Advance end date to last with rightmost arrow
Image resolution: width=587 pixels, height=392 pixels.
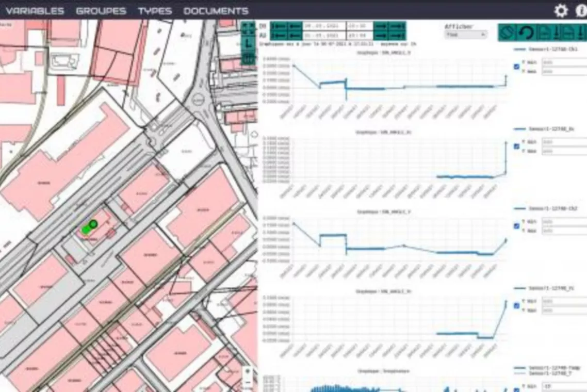[x=397, y=36]
